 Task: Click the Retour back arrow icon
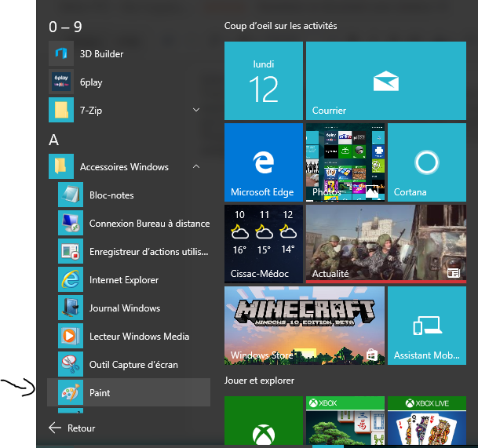55,428
